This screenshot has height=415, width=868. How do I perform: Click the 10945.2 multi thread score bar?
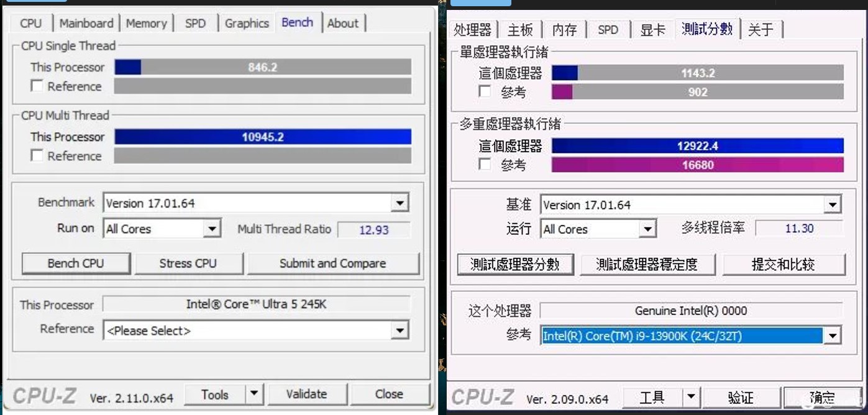point(263,137)
